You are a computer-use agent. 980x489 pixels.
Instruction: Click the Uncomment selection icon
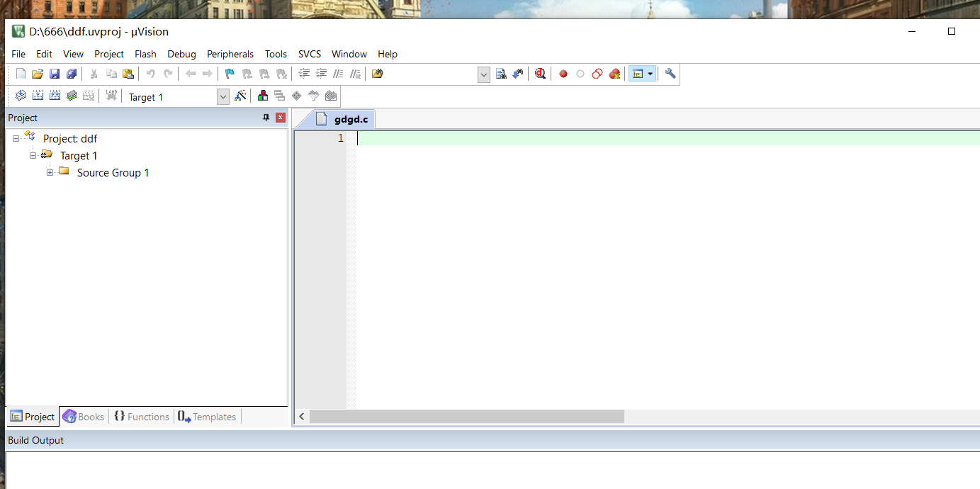tap(356, 74)
